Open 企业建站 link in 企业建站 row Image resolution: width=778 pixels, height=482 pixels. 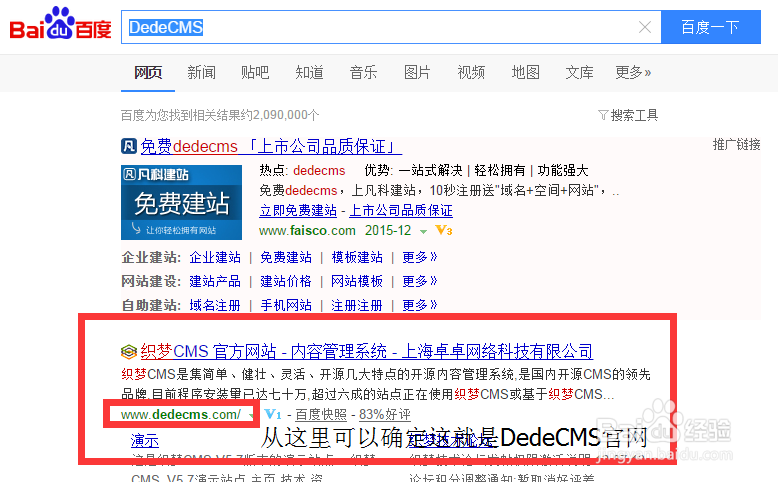pyautogui.click(x=215, y=257)
